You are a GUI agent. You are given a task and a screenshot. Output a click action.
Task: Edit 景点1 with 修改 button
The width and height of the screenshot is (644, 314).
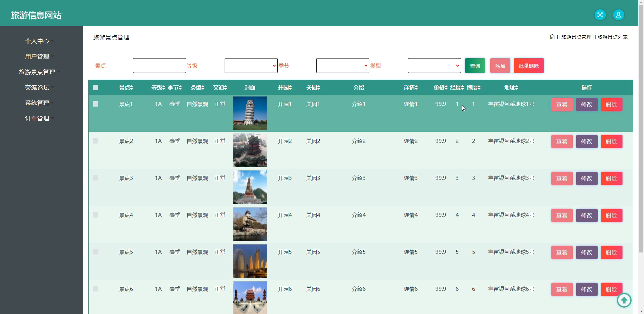[x=587, y=105]
